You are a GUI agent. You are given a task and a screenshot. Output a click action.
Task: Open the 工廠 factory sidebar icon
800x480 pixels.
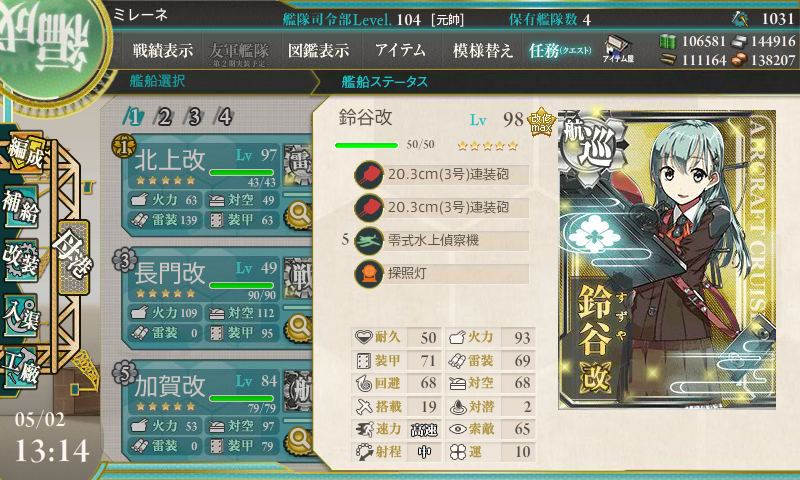pyautogui.click(x=21, y=368)
